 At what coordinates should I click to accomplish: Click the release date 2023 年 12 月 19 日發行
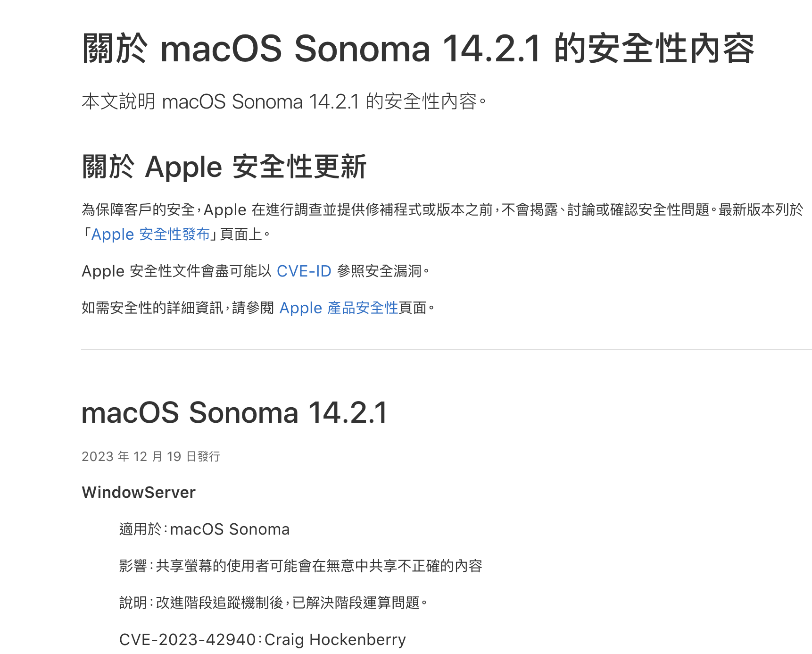[151, 457]
